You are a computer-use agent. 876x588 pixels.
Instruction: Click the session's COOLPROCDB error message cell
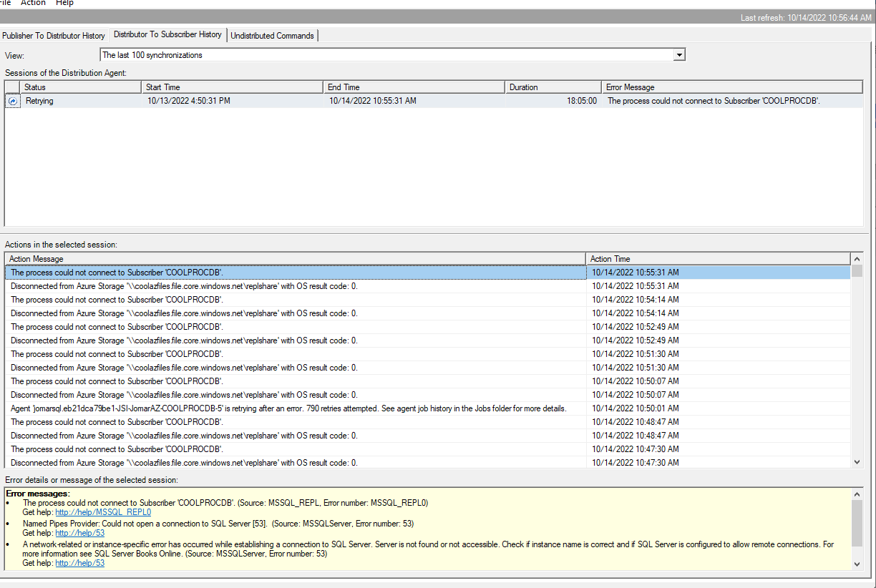point(714,101)
